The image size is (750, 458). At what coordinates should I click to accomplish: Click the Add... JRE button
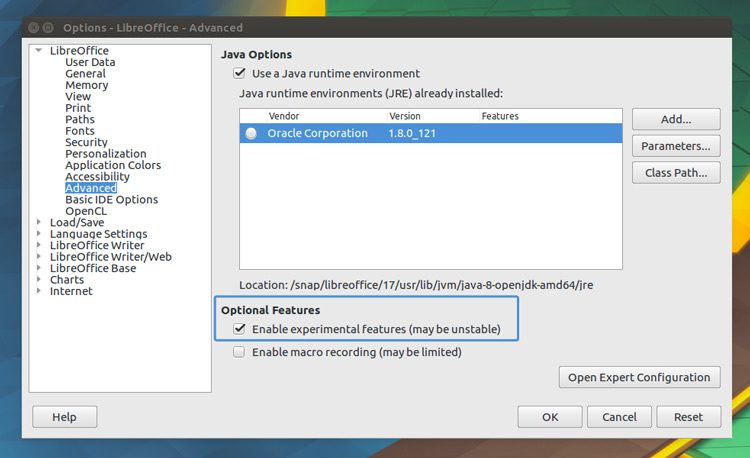pyautogui.click(x=676, y=119)
